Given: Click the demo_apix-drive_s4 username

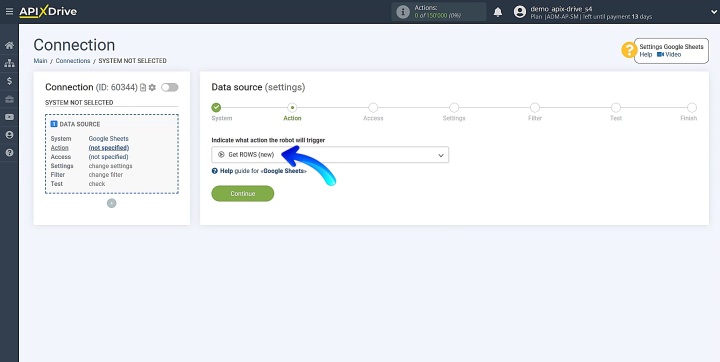Looking at the screenshot, I should [x=561, y=9].
